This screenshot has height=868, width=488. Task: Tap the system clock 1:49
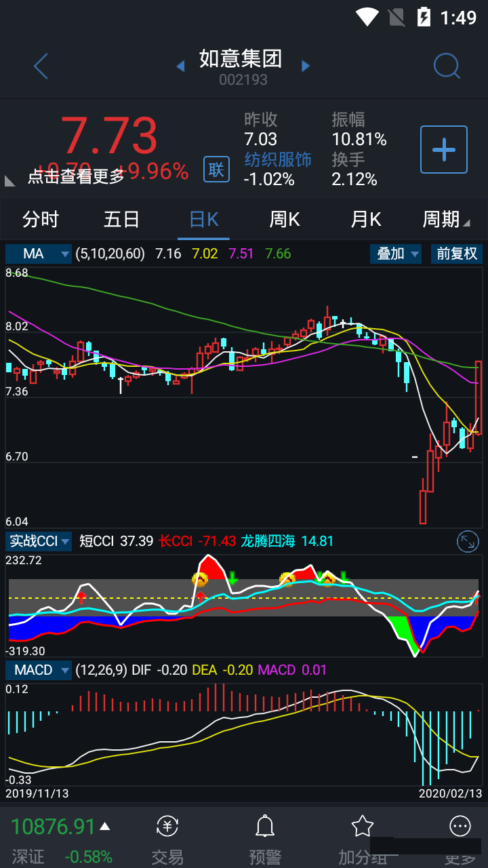point(459,17)
